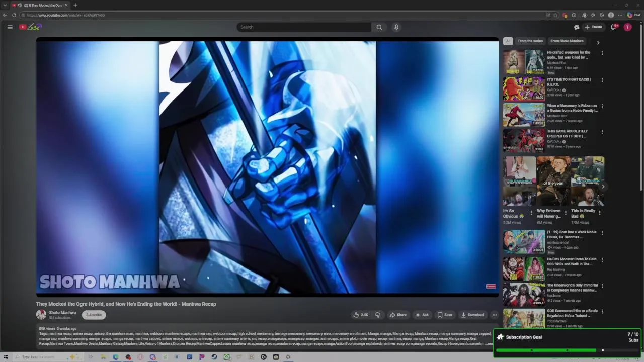Add page to browser favorites star
Image resolution: width=644 pixels, height=362 pixels.
(555, 15)
